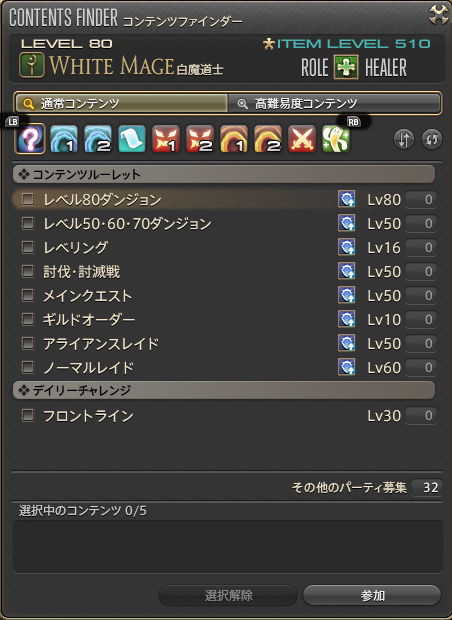The image size is (452, 620).
Task: Click the sort order arrows icon
Action: (x=404, y=140)
